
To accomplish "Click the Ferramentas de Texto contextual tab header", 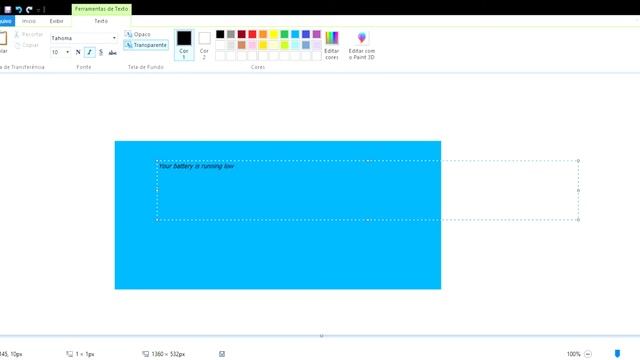I will point(101,9).
